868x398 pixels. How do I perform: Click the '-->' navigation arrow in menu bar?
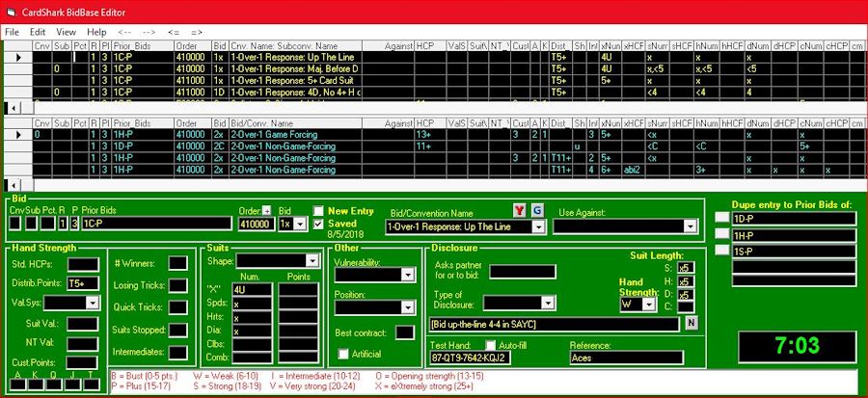(149, 32)
